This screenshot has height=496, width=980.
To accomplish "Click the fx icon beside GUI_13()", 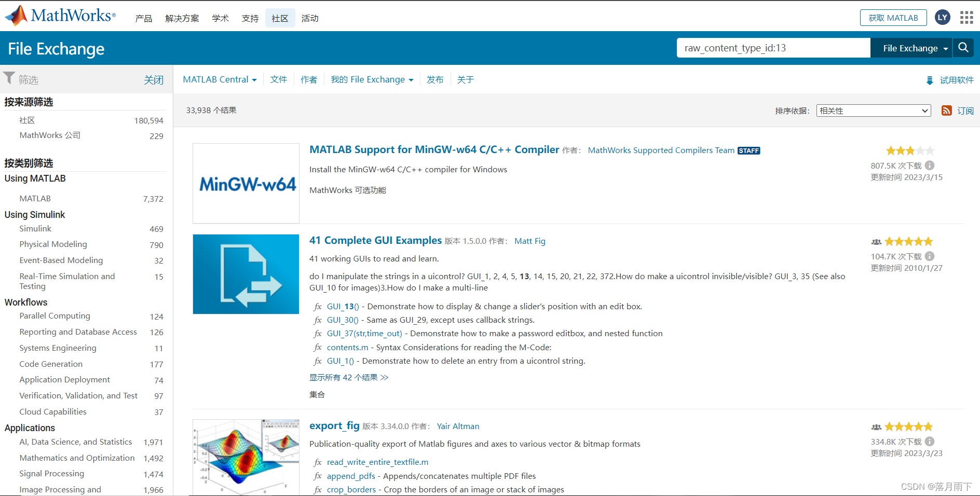I will pos(317,307).
